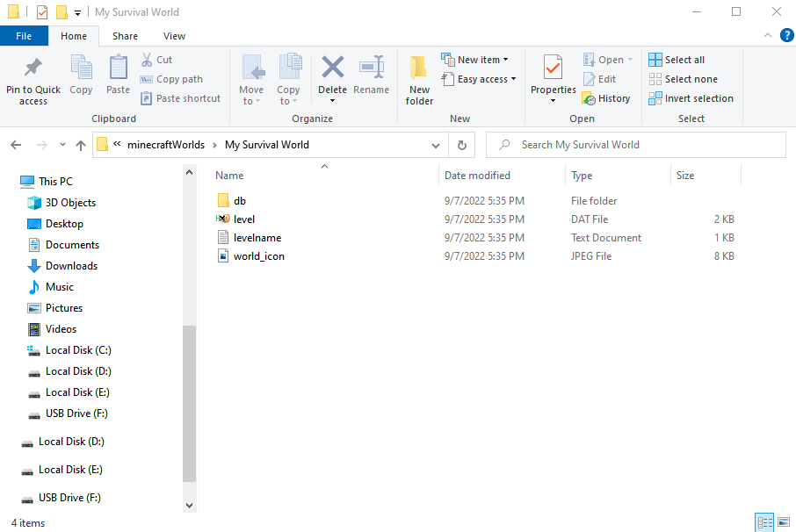Go back using the back arrow
This screenshot has height=532, width=796.
click(16, 145)
